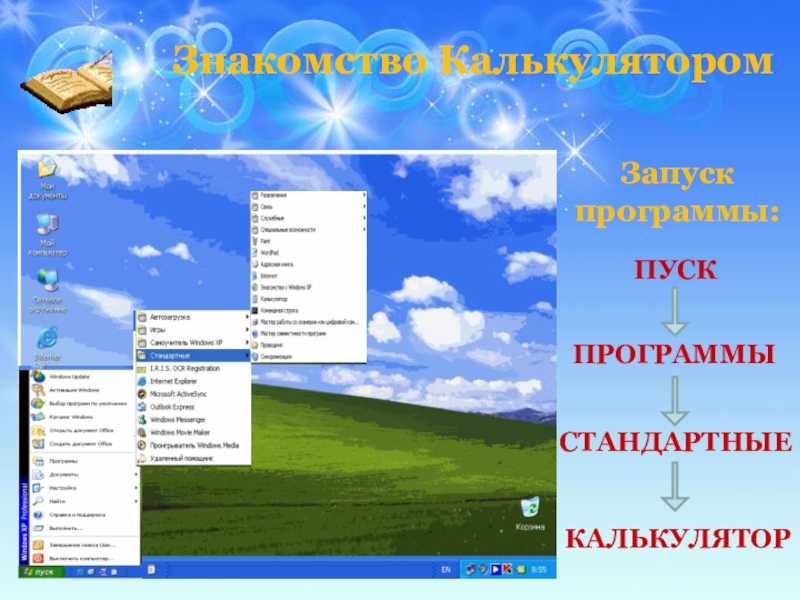This screenshot has width=800, height=600.
Task: Click Открыть документ Office icon
Action: (x=38, y=431)
